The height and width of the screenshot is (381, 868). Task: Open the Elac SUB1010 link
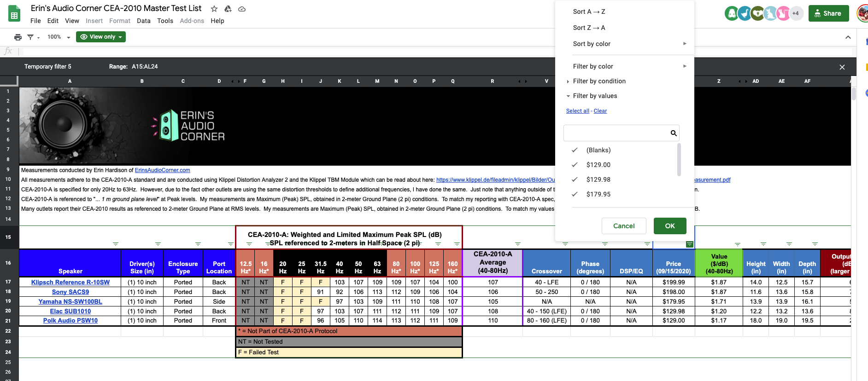click(x=70, y=311)
